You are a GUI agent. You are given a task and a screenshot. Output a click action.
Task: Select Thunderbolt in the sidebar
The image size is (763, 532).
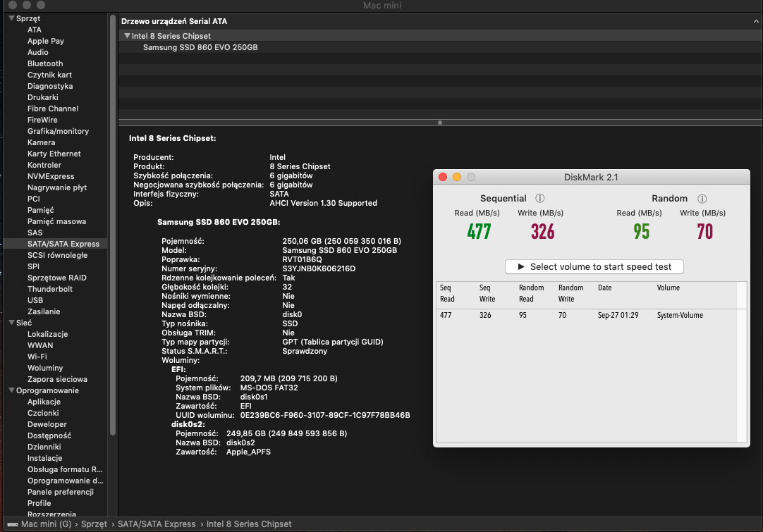[50, 289]
